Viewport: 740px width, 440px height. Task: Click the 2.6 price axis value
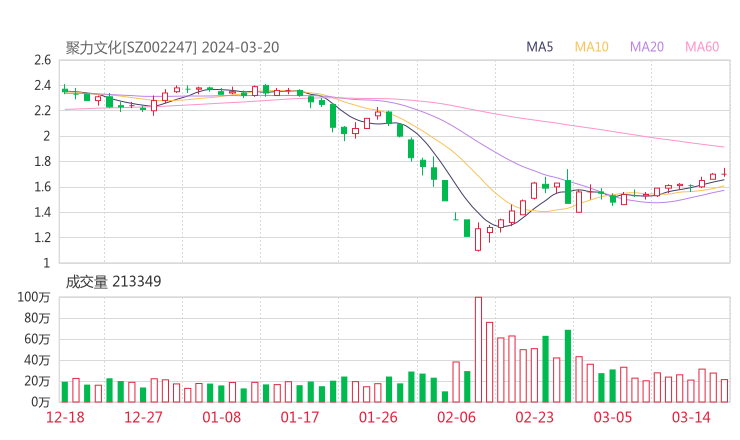tap(42, 60)
